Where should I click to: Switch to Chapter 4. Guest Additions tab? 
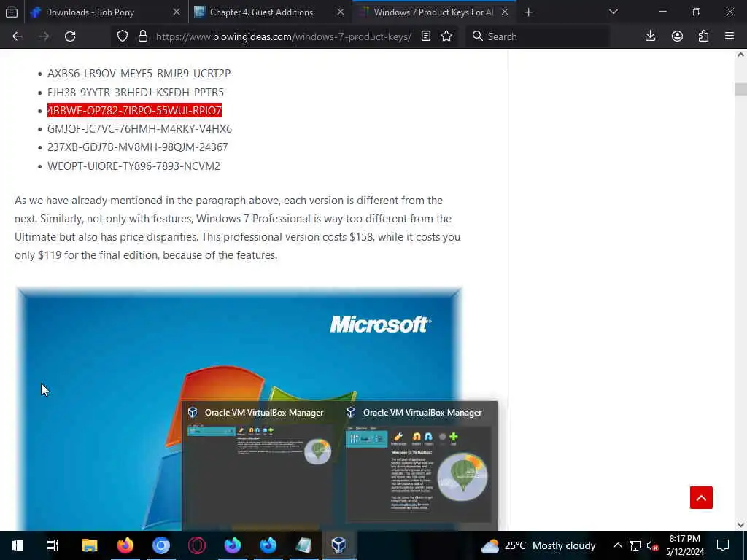262,12
